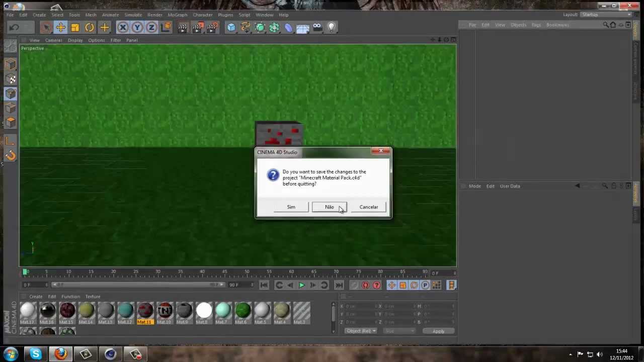Click the Render View clapperboard icon
This screenshot has width=644, height=362.
[x=183, y=27]
